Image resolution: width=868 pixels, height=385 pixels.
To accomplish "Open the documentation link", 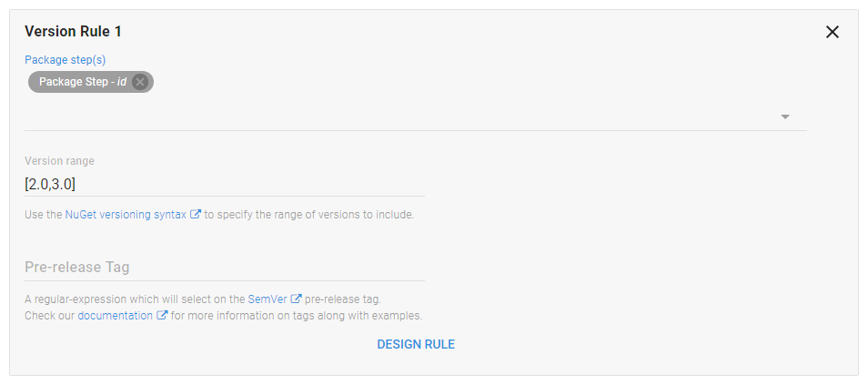I will [116, 316].
